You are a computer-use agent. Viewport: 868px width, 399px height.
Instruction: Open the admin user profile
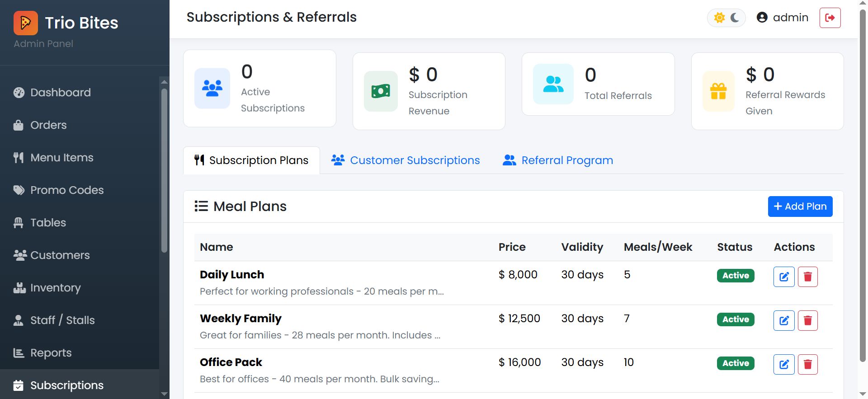pyautogui.click(x=782, y=18)
